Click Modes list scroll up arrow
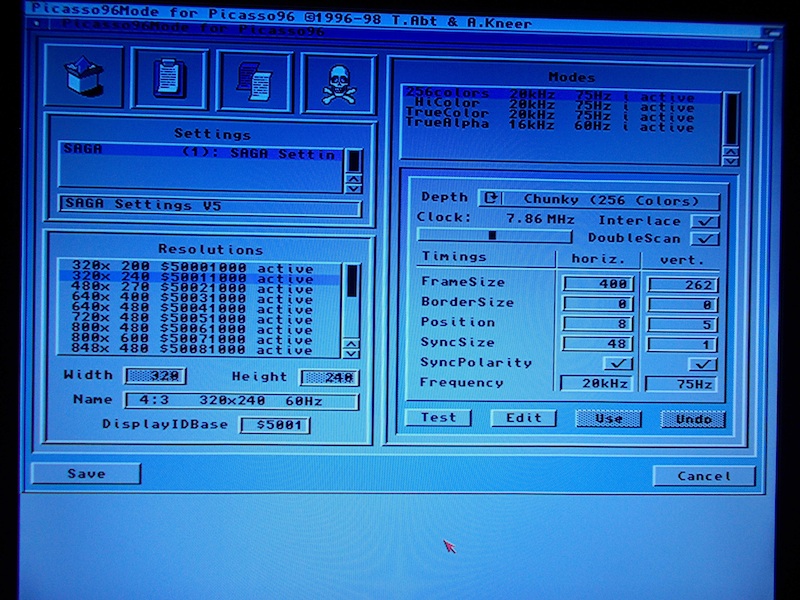Screen dimensions: 800x600 point(731,152)
